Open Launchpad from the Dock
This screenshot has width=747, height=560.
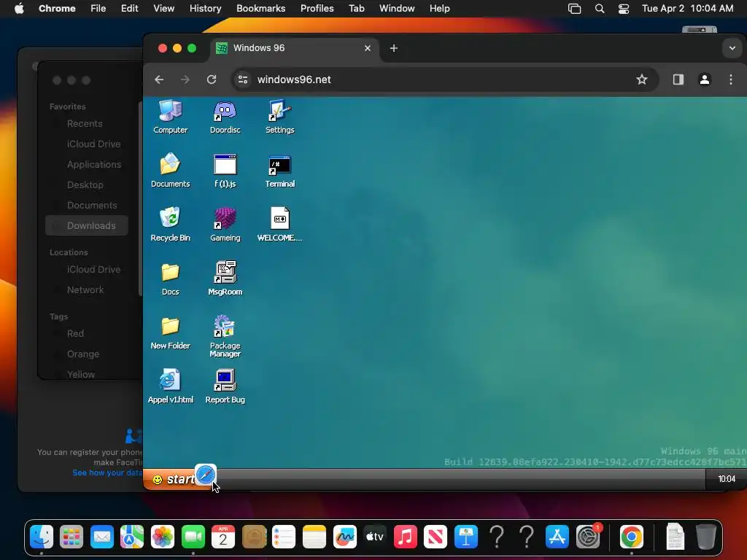coord(71,537)
